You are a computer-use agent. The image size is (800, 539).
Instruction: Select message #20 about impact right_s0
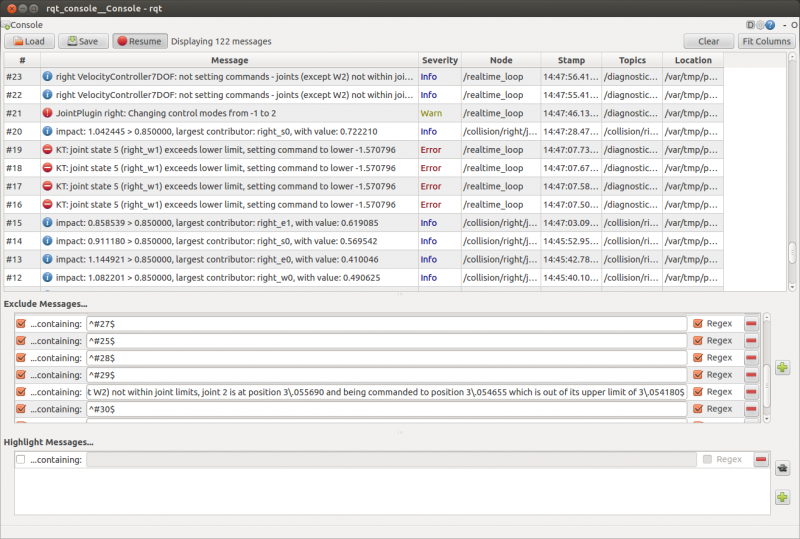point(364,132)
